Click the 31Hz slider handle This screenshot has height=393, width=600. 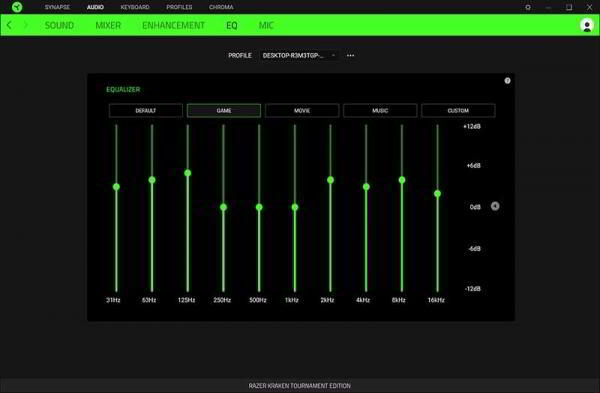pyautogui.click(x=116, y=187)
